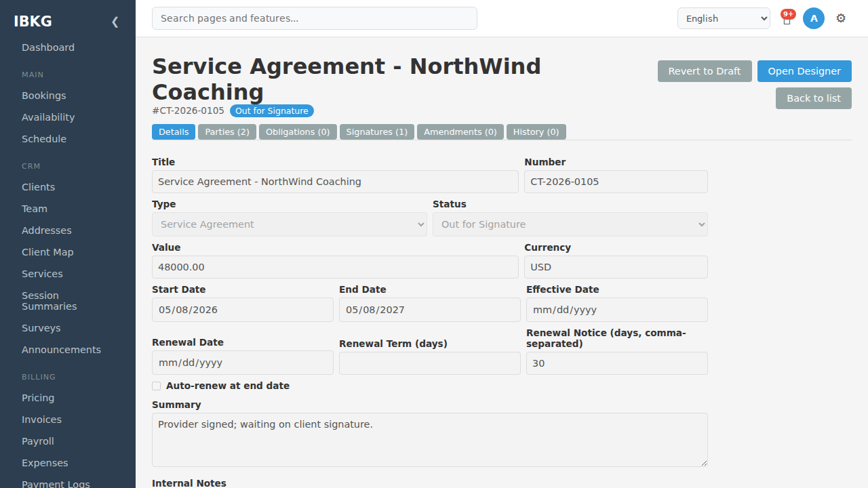Open the Obligations (0) tab
The width and height of the screenshot is (868, 488).
[298, 132]
